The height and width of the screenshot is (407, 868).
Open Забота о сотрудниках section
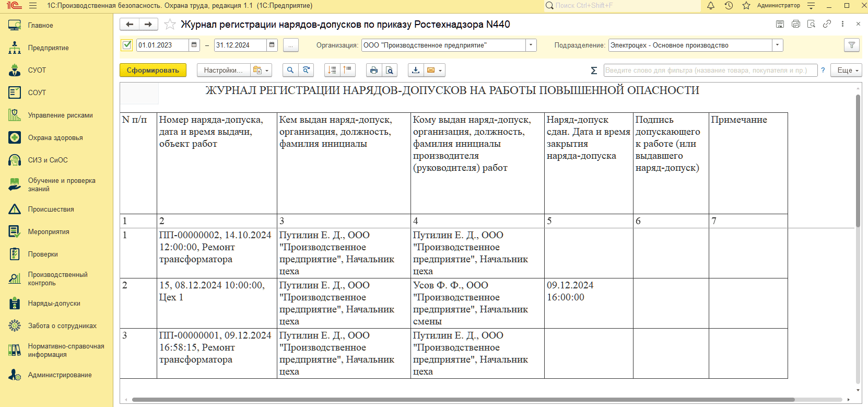pyautogui.click(x=56, y=325)
